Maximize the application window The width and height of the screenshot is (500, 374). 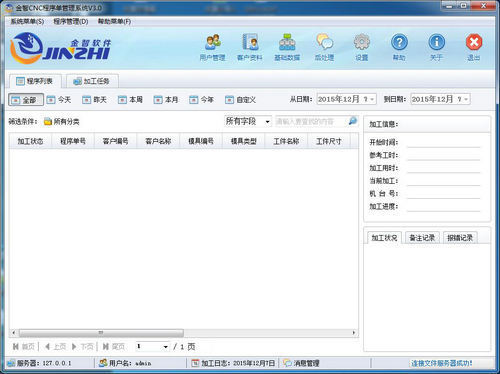pyautogui.click(x=463, y=5)
